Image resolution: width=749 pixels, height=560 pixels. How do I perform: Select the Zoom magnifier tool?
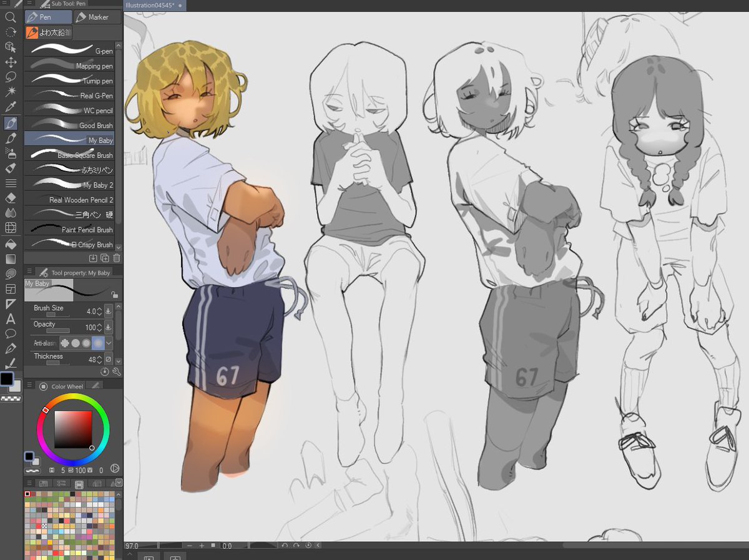click(x=11, y=17)
